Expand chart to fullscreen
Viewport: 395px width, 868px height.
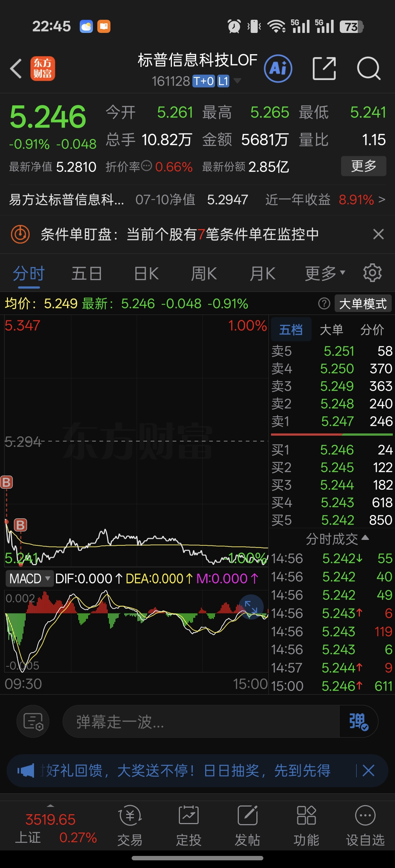coord(251,607)
